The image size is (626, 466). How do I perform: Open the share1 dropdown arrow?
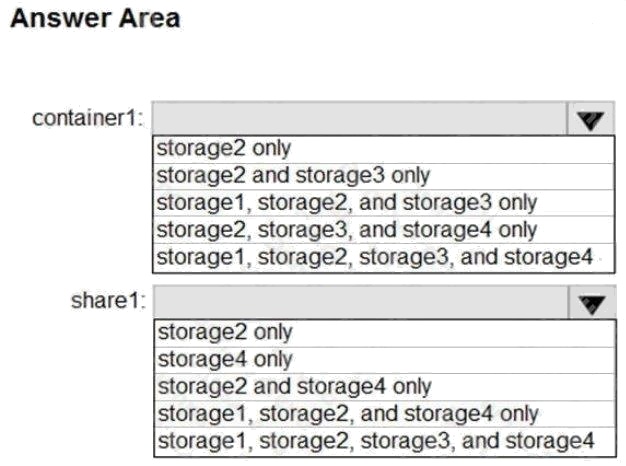592,302
